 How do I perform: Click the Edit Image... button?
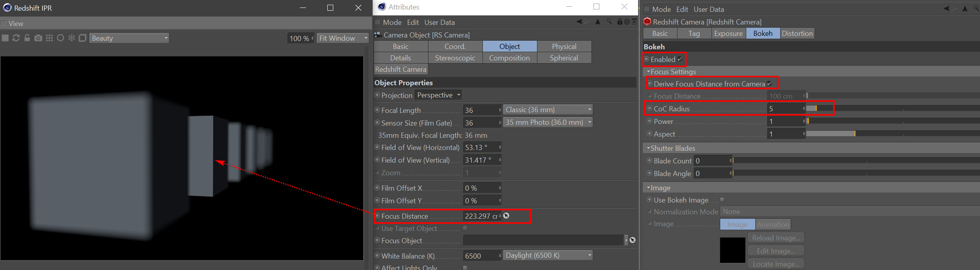(776, 251)
